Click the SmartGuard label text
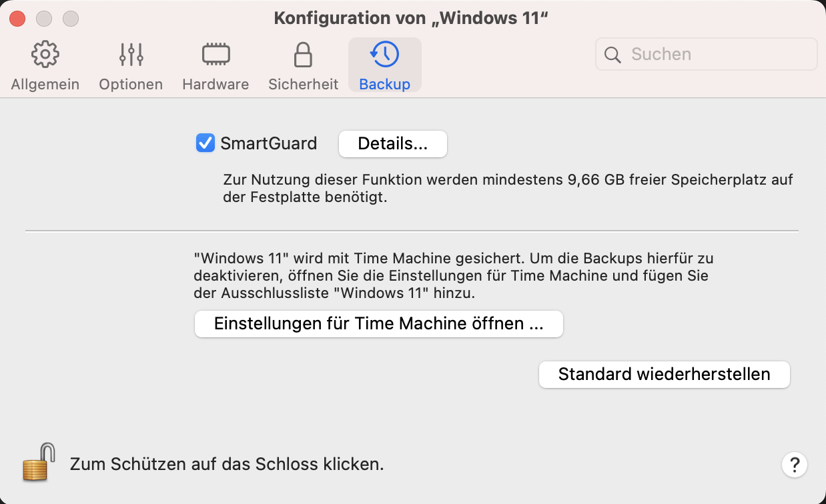The height and width of the screenshot is (504, 826). [268, 143]
